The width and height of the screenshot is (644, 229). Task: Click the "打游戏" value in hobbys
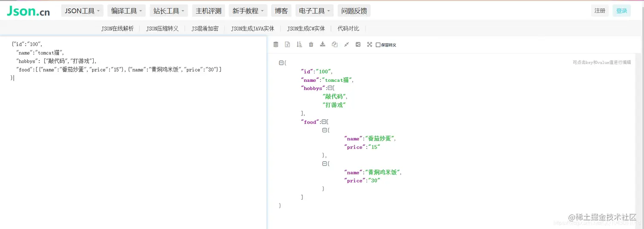tap(334, 105)
